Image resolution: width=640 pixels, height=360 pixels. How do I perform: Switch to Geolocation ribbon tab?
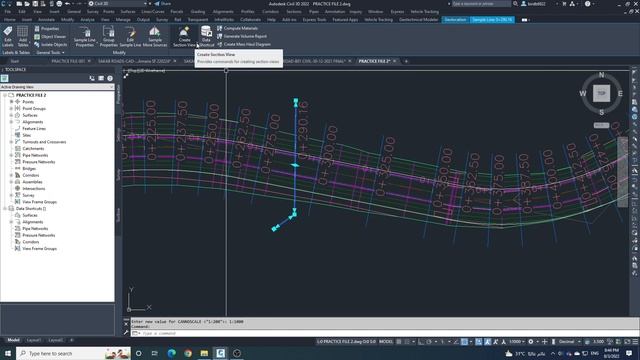[455, 20]
